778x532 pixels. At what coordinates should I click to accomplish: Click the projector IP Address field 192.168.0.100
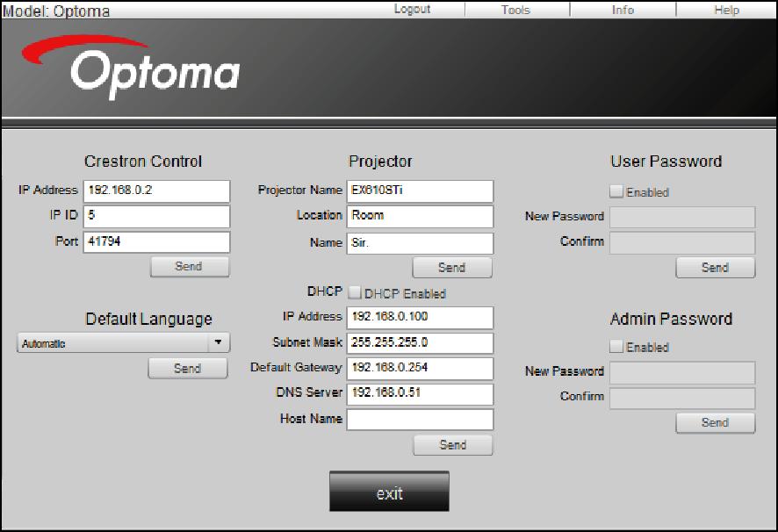(421, 318)
